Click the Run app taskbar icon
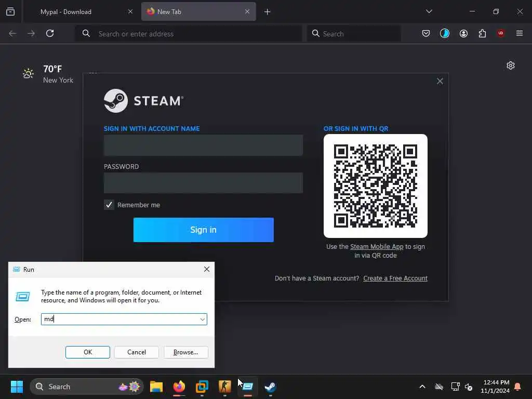This screenshot has width=532, height=399. point(248,387)
